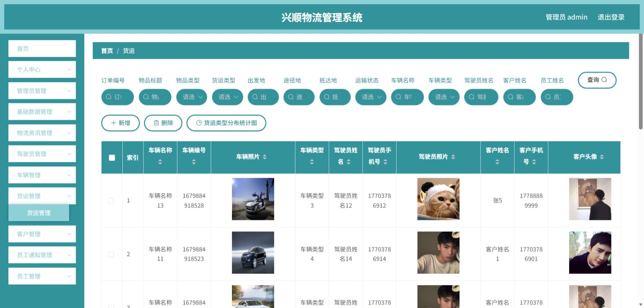Sort by 驾驶员手机号 column arrows

tap(385, 162)
